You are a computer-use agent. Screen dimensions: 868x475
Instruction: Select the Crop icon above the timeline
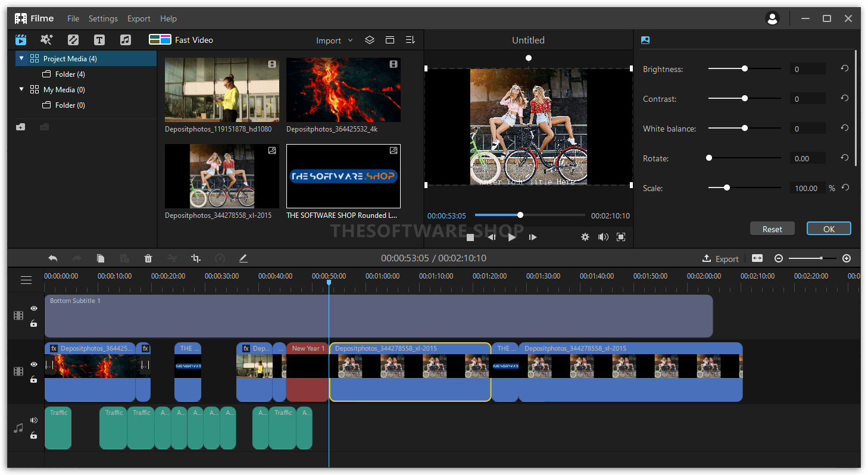click(196, 258)
